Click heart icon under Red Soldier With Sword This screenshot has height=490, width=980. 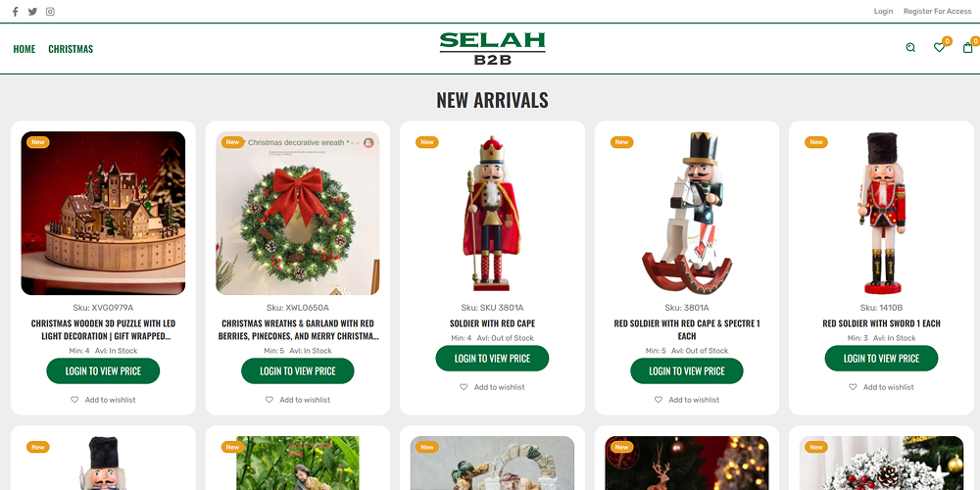(853, 387)
